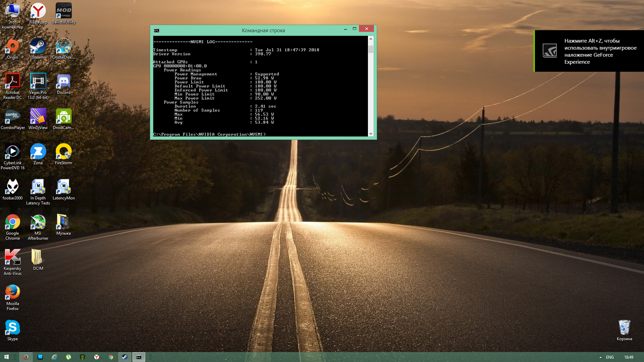Open the Windows Start button
Image resolution: width=644 pixels, height=362 pixels.
tap(6, 357)
